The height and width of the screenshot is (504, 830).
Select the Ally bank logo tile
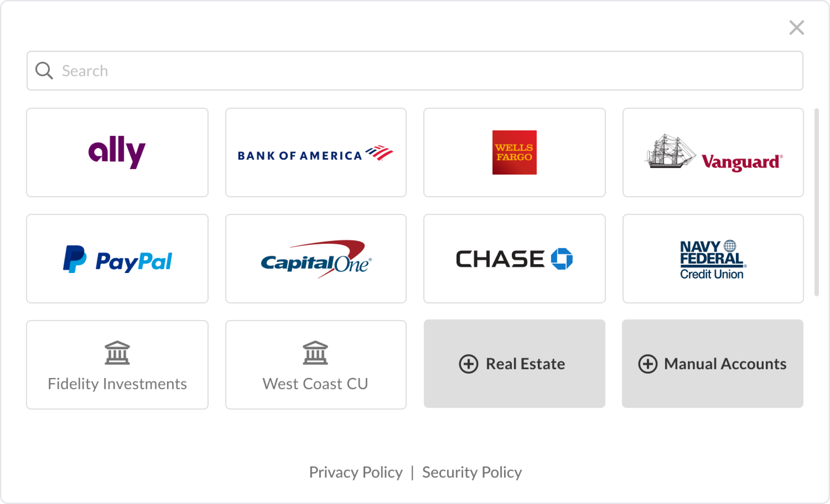(117, 153)
